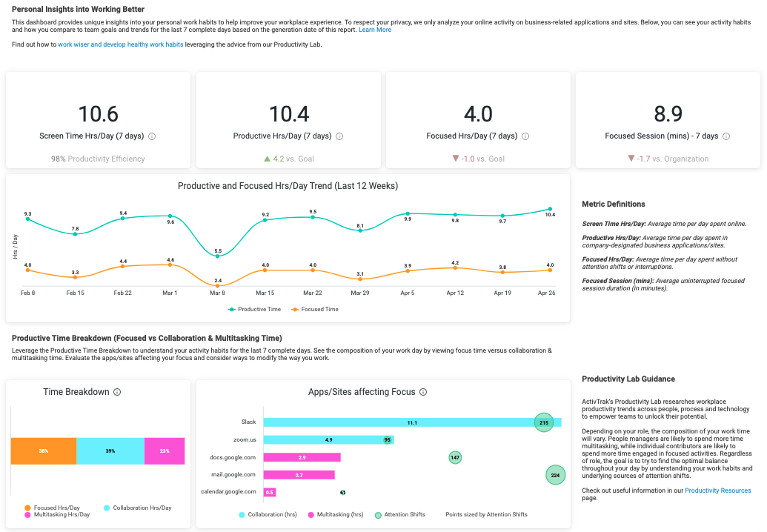Screen dimensions: 767x532
Task: Click the Productive Time point for Feb 15
Action: click(x=75, y=234)
